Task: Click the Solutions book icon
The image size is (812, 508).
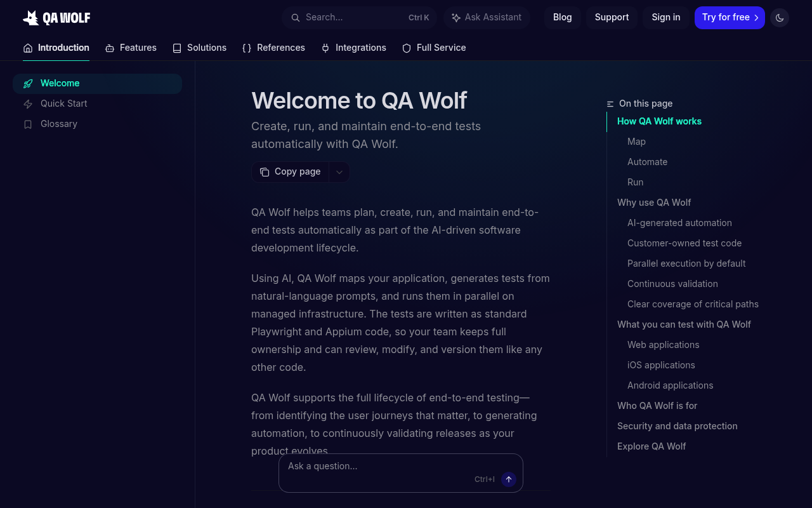Action: pyautogui.click(x=177, y=48)
